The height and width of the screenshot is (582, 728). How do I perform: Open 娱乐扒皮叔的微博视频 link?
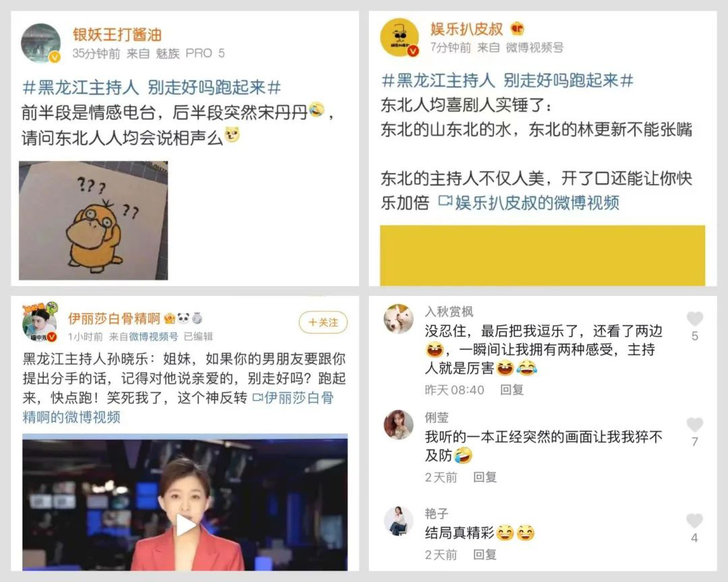[x=529, y=203]
